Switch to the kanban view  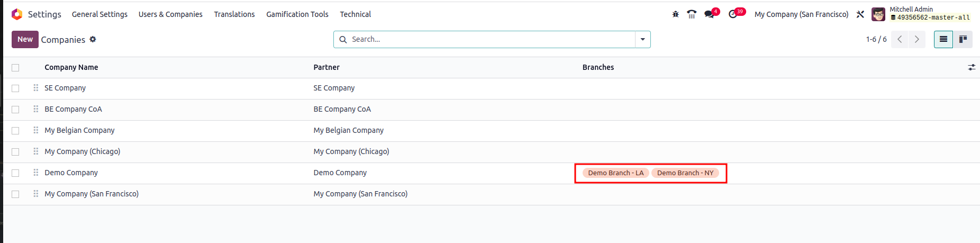(x=963, y=39)
